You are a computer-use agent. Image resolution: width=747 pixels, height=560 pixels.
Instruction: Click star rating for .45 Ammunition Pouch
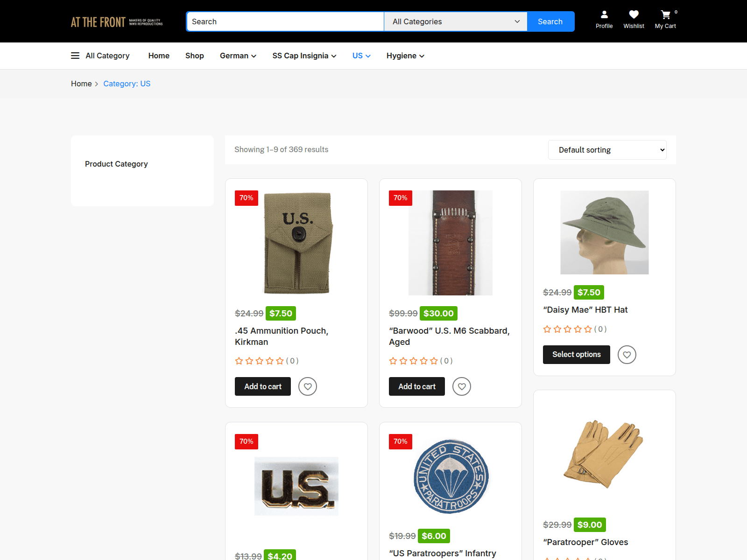point(260,361)
